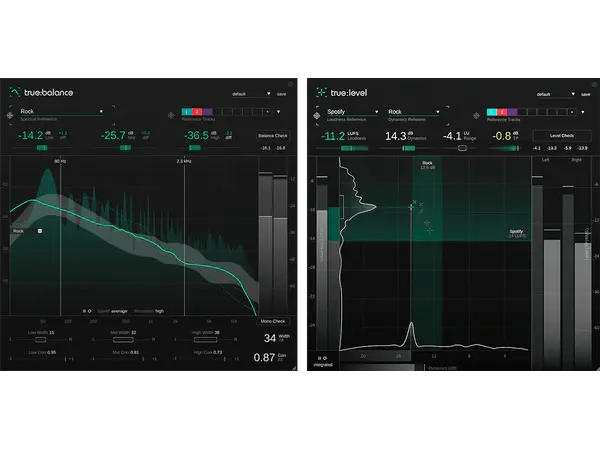Click the Mid band -25.7 dB slider handle
This screenshot has width=600, height=450.
(126, 148)
